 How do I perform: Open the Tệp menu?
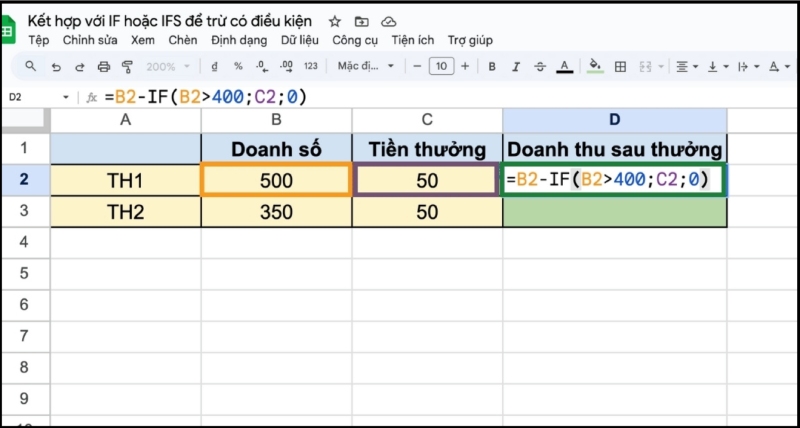39,41
